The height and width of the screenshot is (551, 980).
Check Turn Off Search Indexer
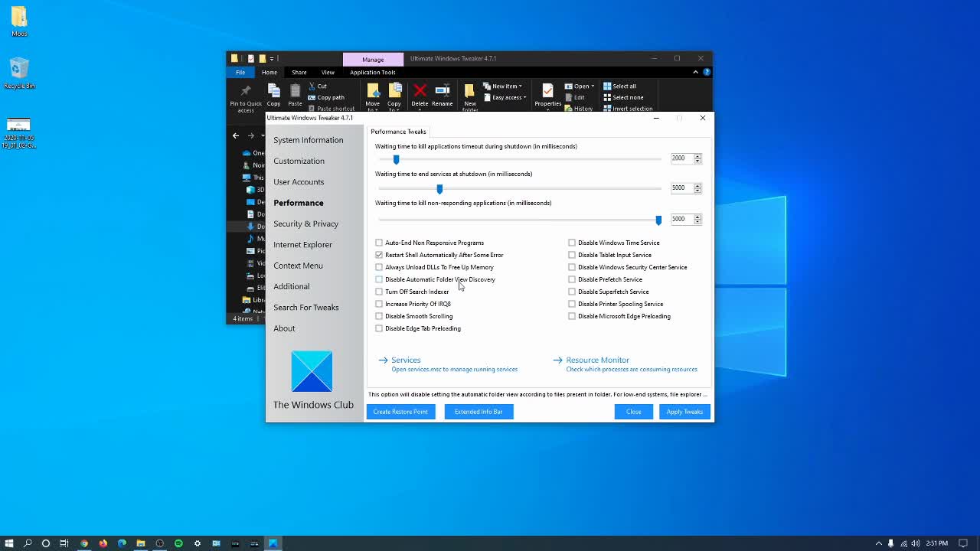tap(379, 292)
